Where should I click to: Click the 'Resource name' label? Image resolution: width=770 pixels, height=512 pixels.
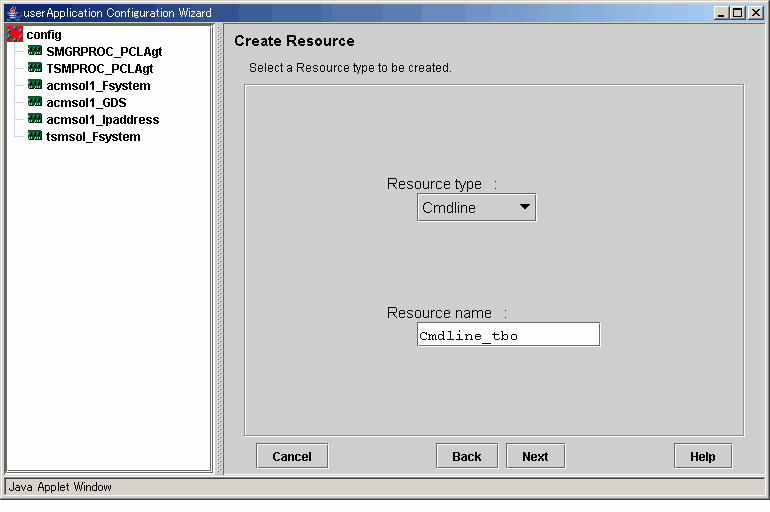pyautogui.click(x=439, y=313)
